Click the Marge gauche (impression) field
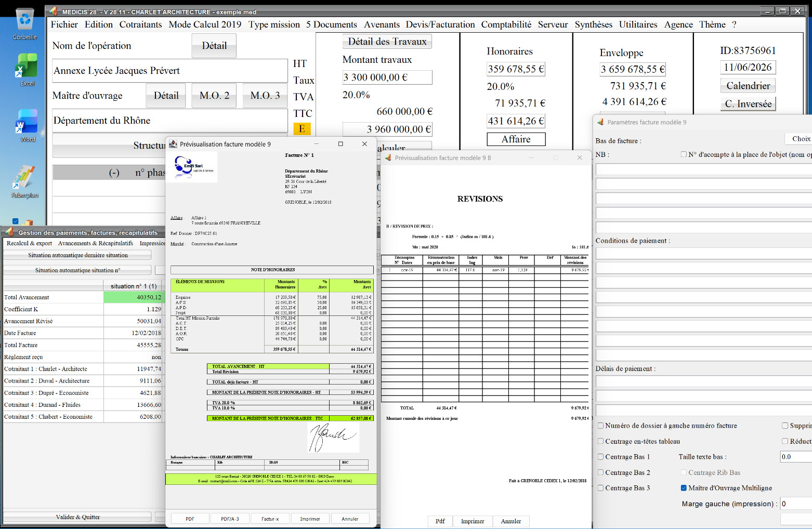The height and width of the screenshot is (529, 812). point(796,504)
